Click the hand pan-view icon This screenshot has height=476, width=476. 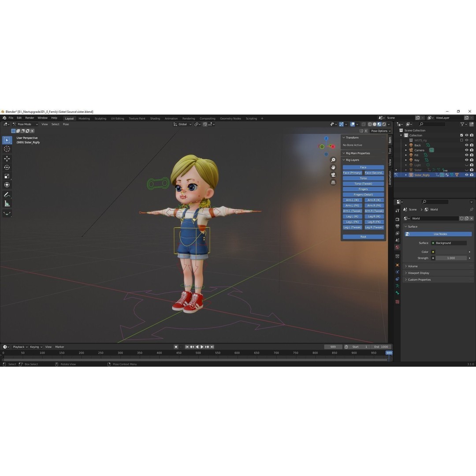pyautogui.click(x=333, y=167)
